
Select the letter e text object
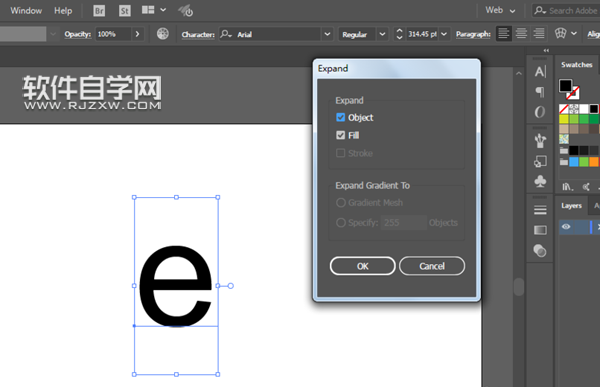coord(175,286)
